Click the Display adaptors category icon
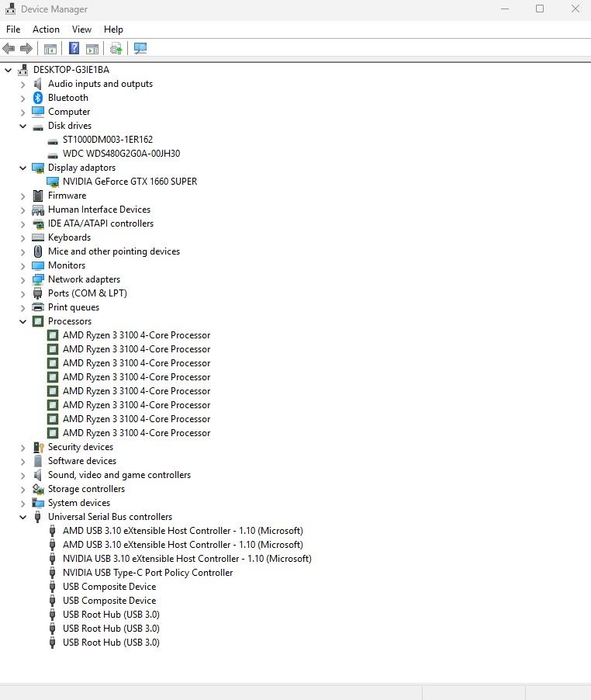Screen dimensions: 591x700 (38, 168)
